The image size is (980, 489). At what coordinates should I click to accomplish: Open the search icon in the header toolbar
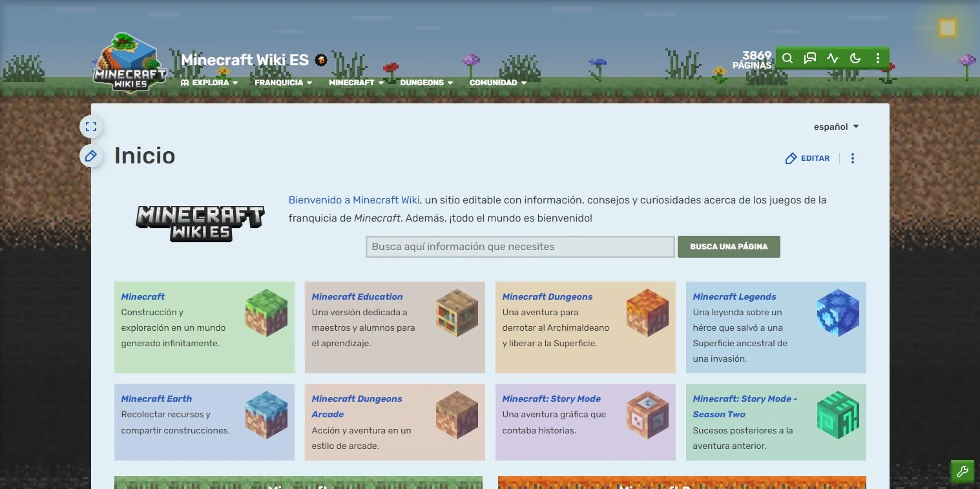pyautogui.click(x=787, y=58)
